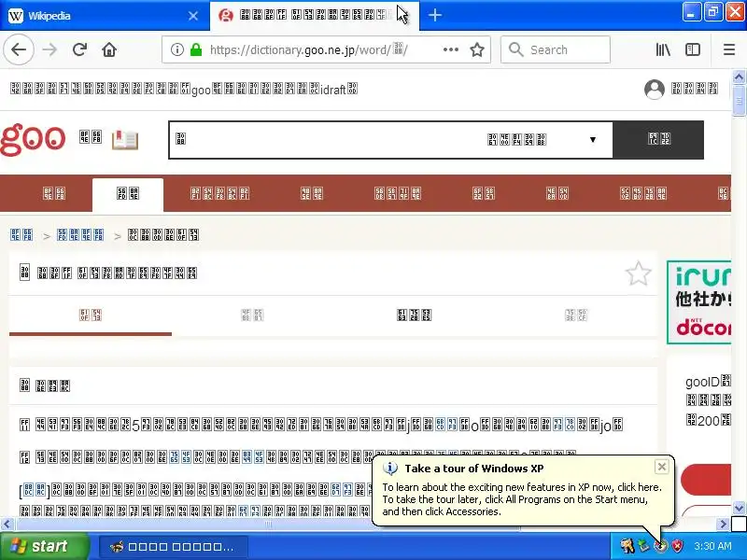This screenshot has height=560, width=747.
Task: Open the docomo irumo advertisement
Action: pos(698,301)
